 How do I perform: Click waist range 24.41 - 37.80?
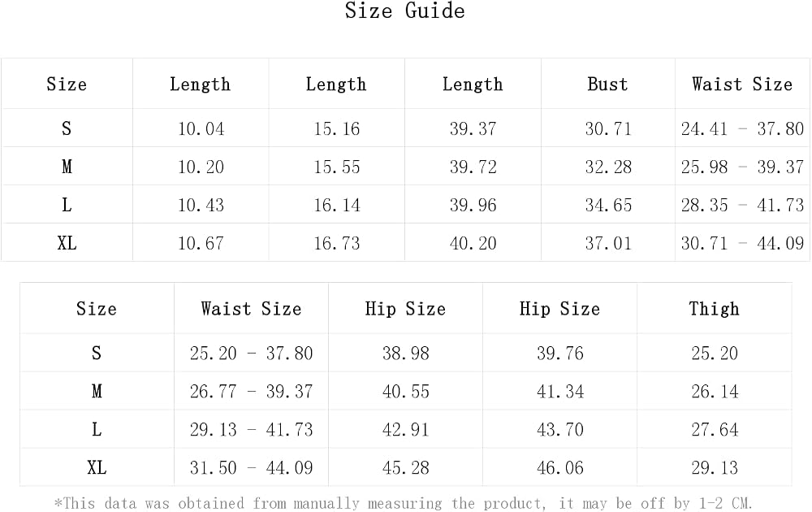click(x=742, y=128)
